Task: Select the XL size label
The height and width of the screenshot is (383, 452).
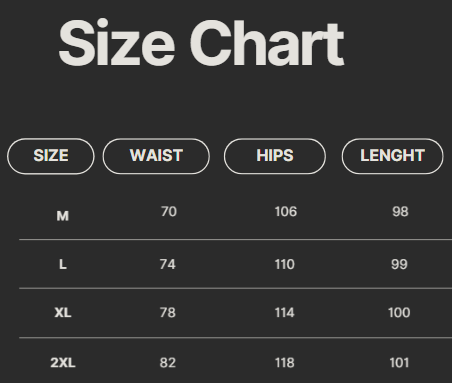Action: pyautogui.click(x=63, y=313)
